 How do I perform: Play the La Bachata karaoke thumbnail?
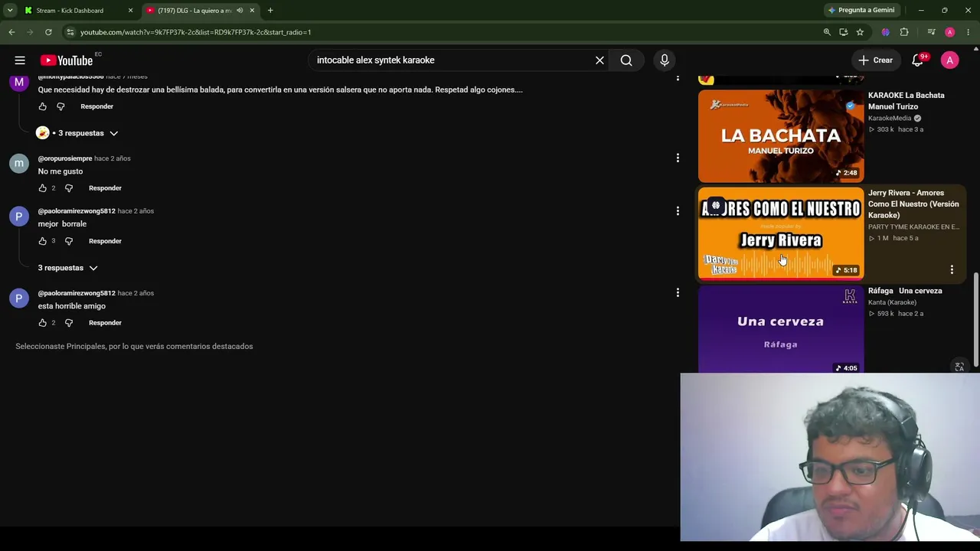(781, 136)
